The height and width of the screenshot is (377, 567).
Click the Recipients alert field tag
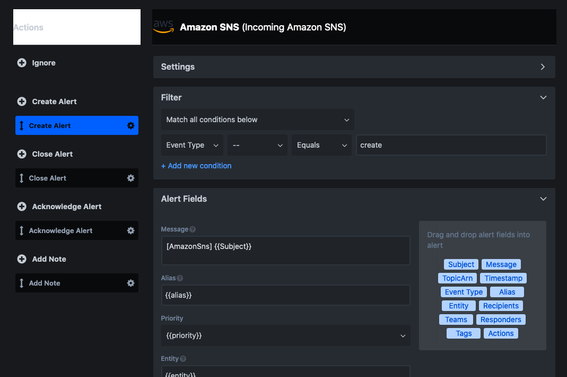tap(501, 306)
